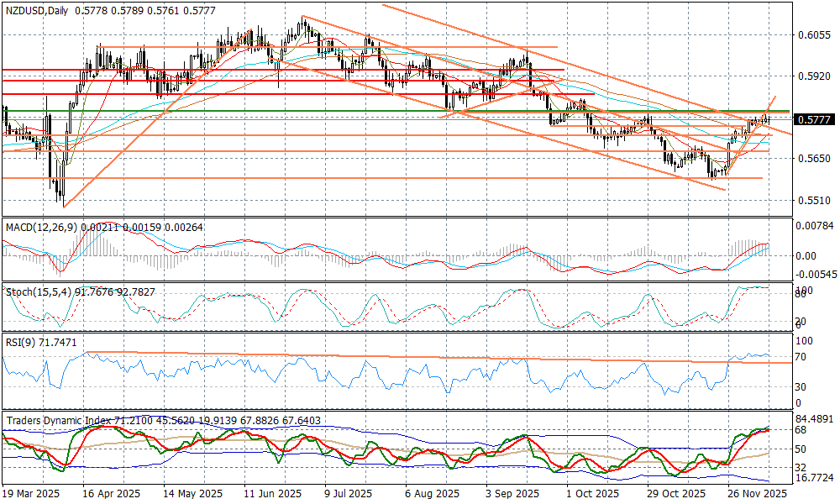Click the 16.7724 value on TDI scale
840x504 pixels.
pos(816,477)
